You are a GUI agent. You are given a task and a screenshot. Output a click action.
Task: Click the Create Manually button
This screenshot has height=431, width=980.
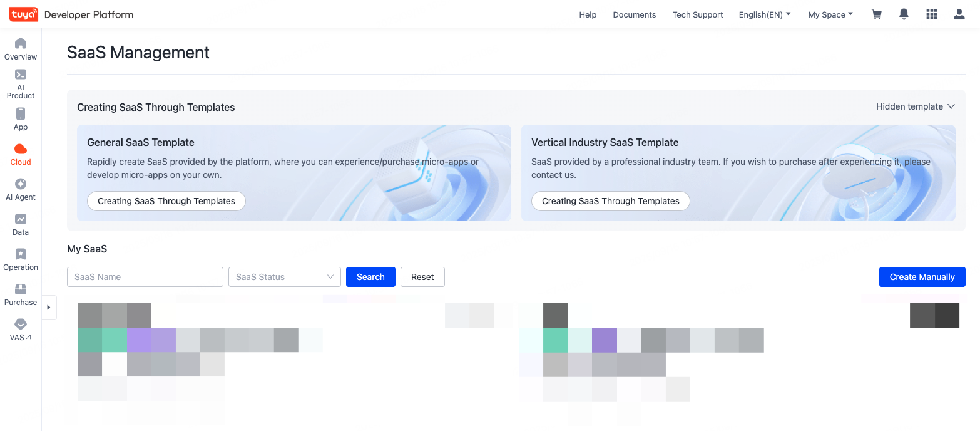[922, 276]
